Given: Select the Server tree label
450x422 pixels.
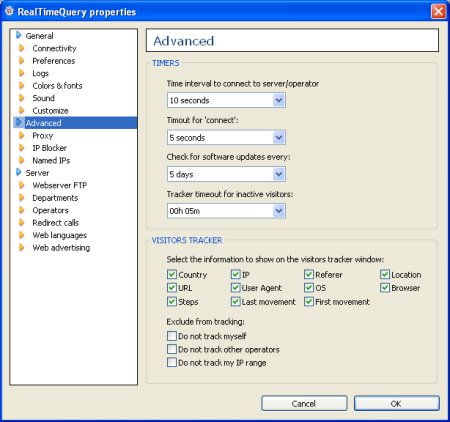Looking at the screenshot, I should pos(37,173).
